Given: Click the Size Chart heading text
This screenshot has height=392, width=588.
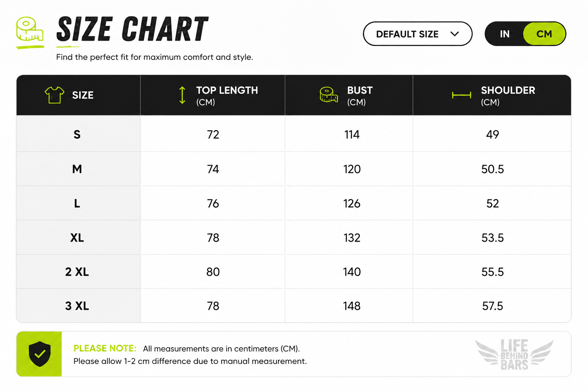Looking at the screenshot, I should 132,29.
